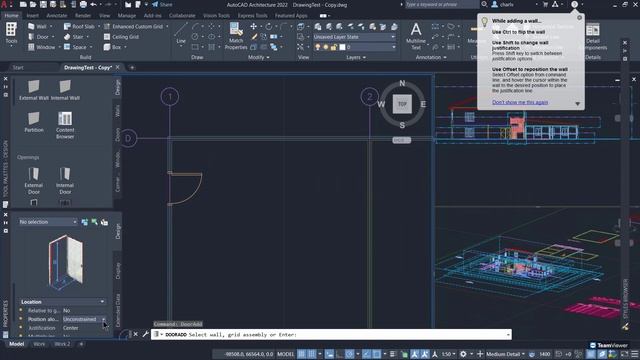This screenshot has width=640, height=360.
Task: Open the 1:50 annotation scale dropdown
Action: 449,354
